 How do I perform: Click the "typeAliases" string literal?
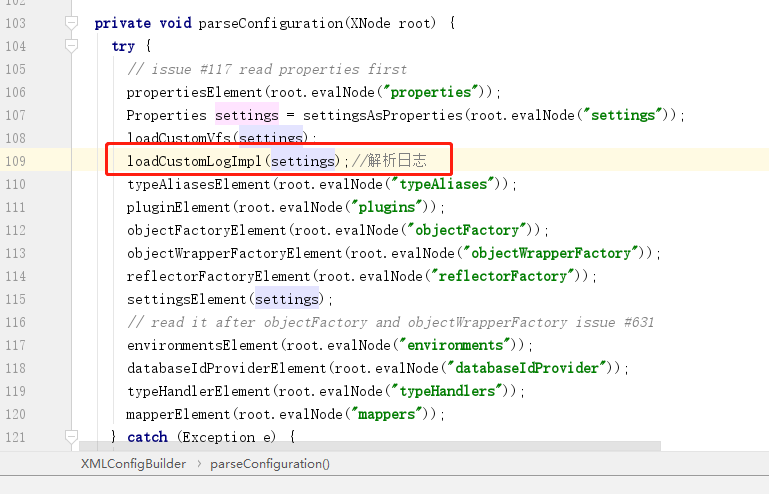click(443, 184)
